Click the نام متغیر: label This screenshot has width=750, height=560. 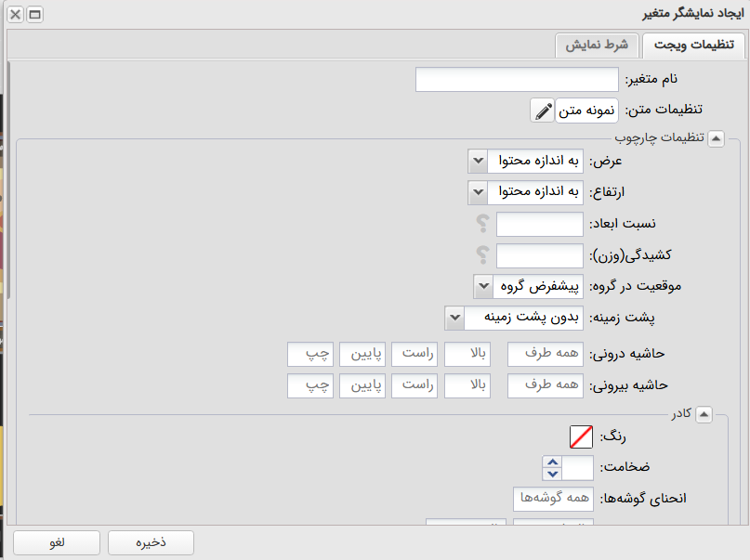pyautogui.click(x=651, y=79)
